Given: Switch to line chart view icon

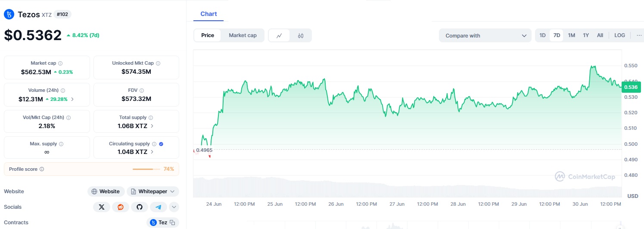Looking at the screenshot, I should click(x=279, y=35).
